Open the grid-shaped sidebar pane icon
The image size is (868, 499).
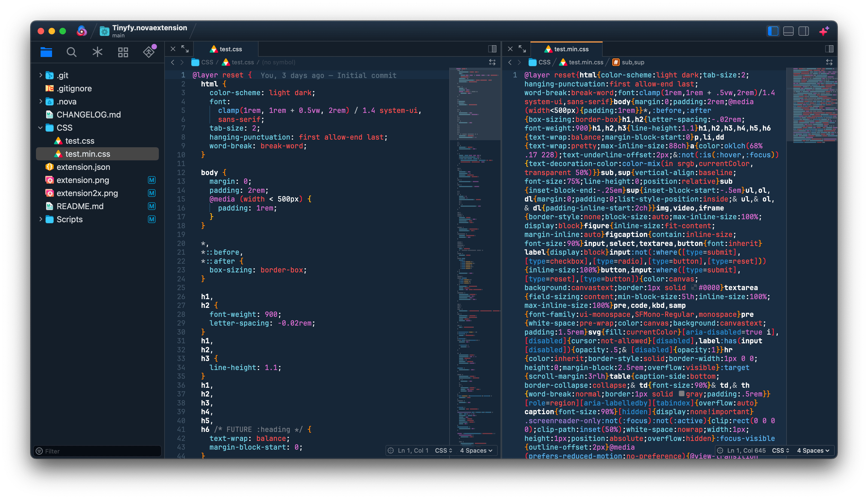123,52
